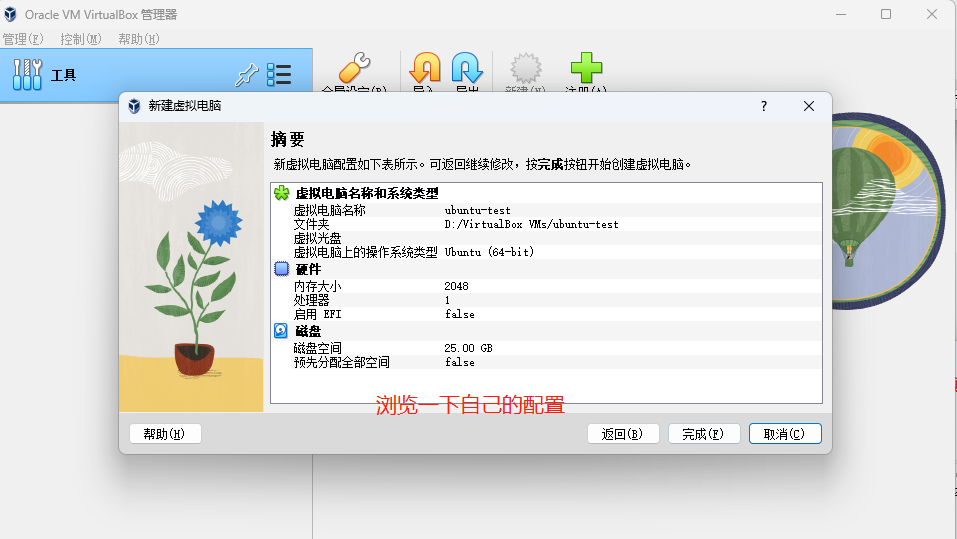
Task: Click the Tools (工具) wrench icon
Action: [x=27, y=74]
